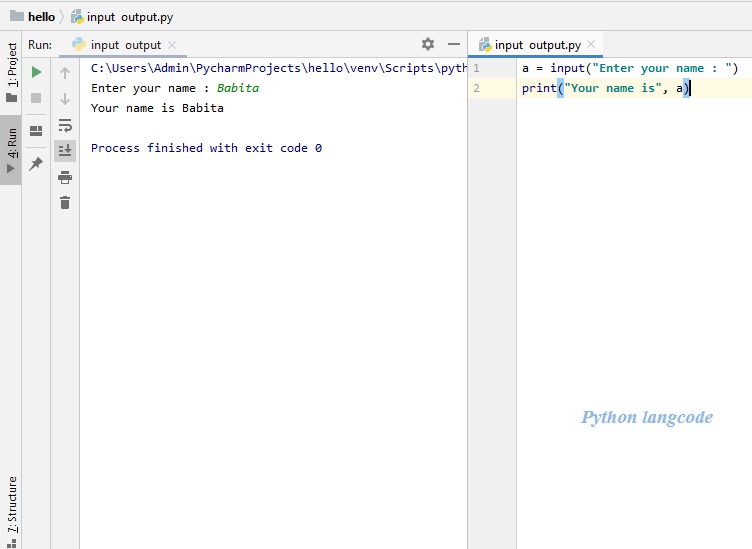
Task: Place cursor in the print() code line
Action: [x=605, y=88]
